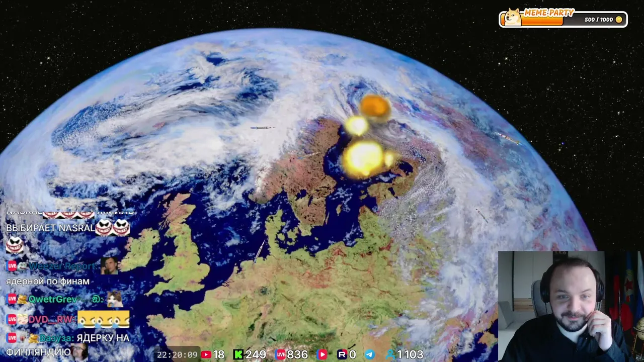Click the Rutube count 0
The height and width of the screenshot is (362, 644).
click(x=353, y=354)
